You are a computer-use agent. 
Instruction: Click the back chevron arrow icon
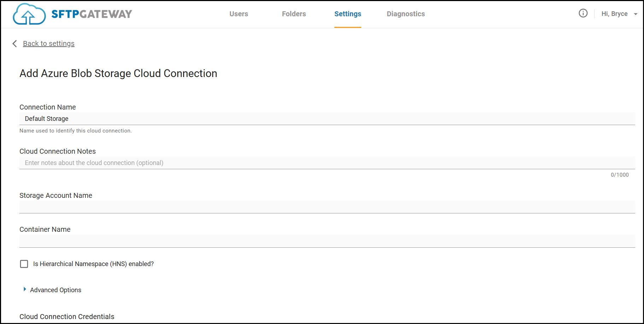15,43
